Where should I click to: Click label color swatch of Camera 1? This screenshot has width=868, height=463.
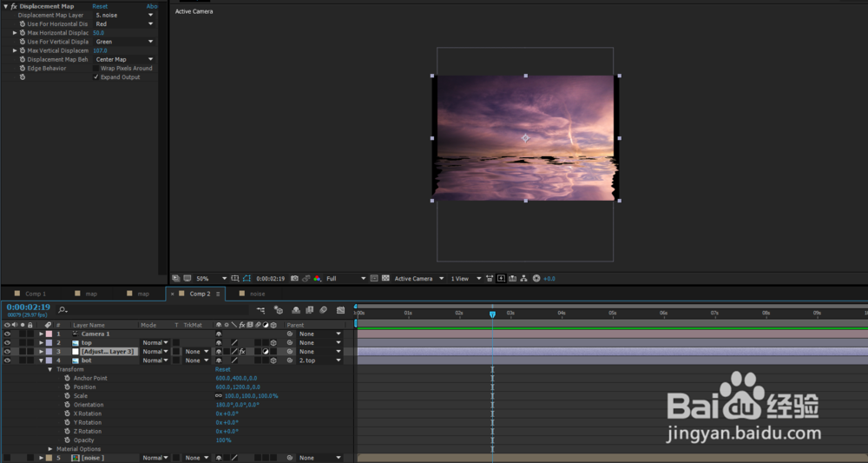(49, 334)
